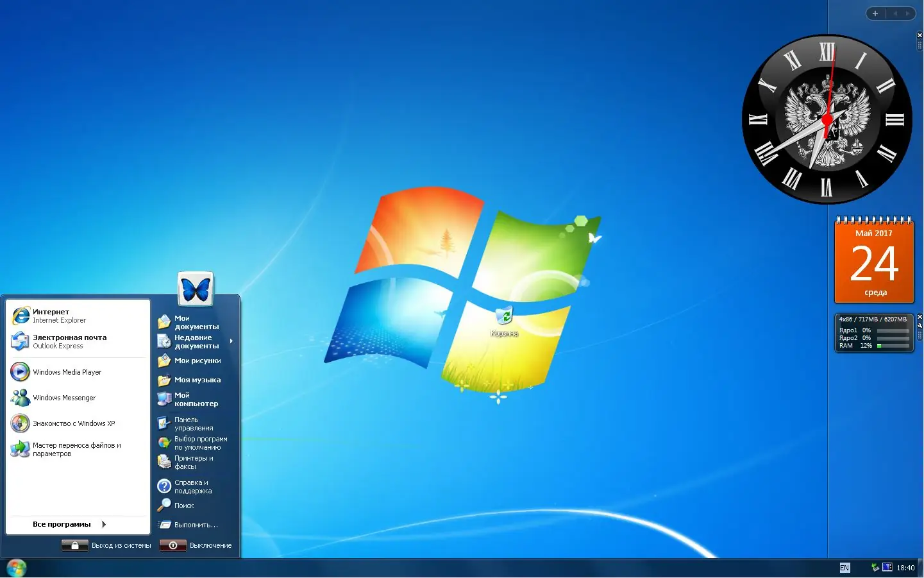The height and width of the screenshot is (578, 924).
Task: Open Internet Explorer from its icon
Action: pos(21,316)
